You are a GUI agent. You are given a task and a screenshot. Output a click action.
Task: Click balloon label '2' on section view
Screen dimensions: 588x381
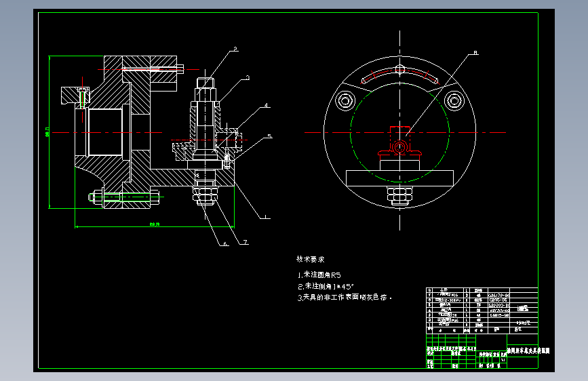[235, 49]
